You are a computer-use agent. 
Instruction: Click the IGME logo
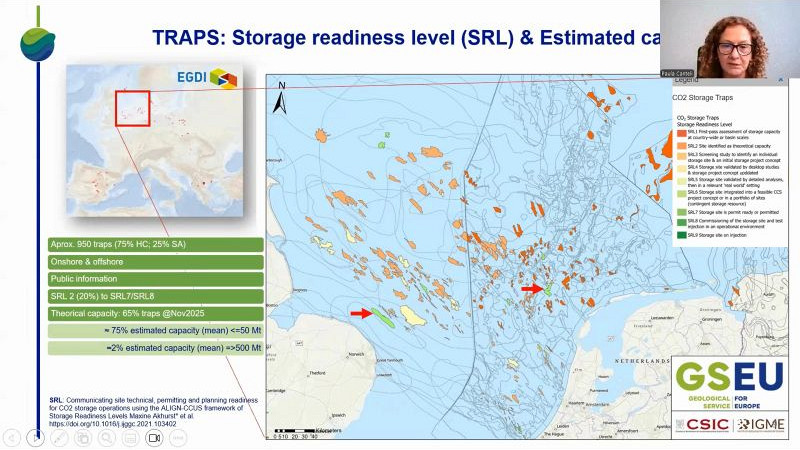click(x=762, y=425)
